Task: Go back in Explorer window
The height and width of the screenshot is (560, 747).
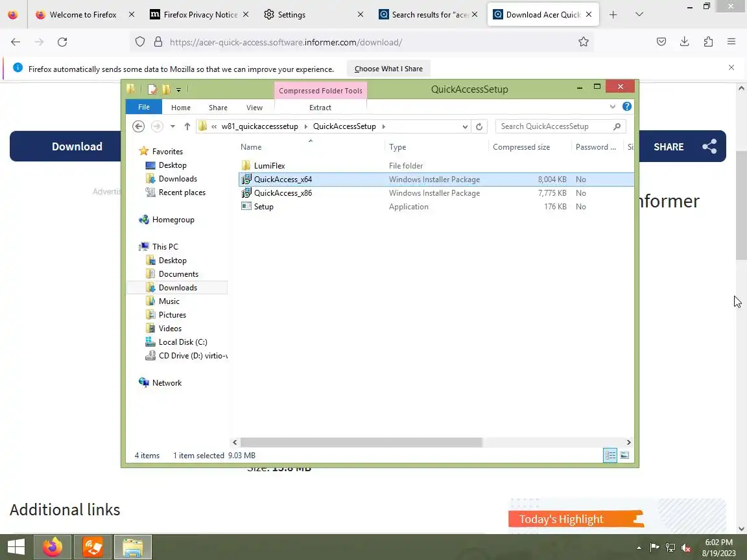Action: (x=138, y=126)
